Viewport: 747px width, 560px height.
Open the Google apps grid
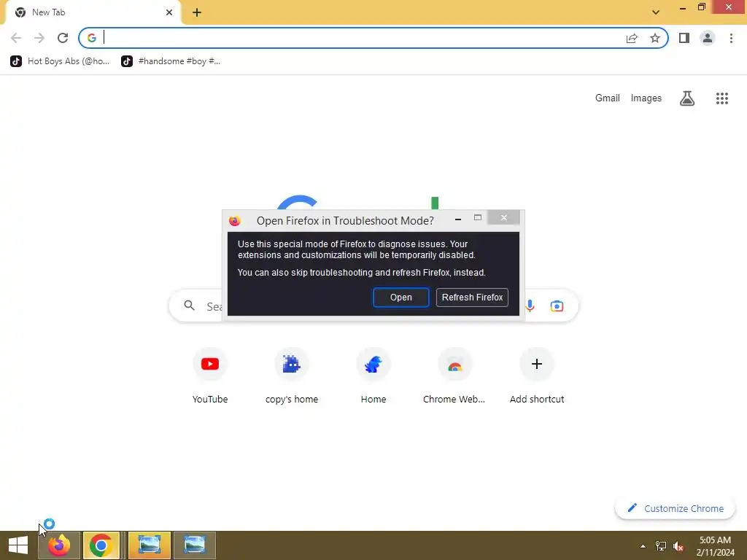click(721, 98)
